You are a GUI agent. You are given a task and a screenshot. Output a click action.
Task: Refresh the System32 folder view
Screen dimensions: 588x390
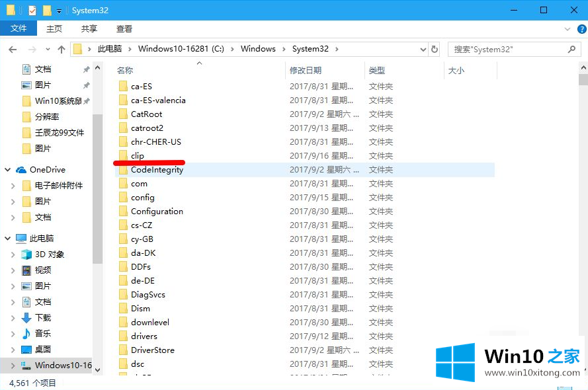coord(435,49)
